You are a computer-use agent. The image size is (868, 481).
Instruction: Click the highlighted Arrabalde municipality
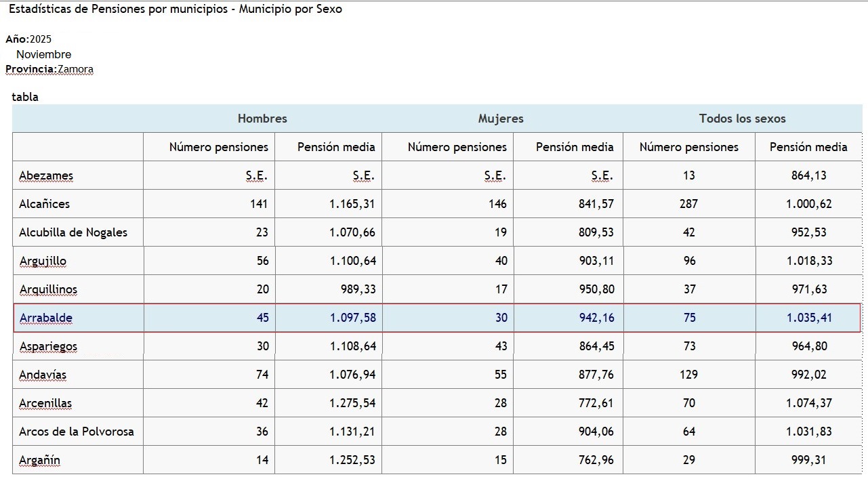point(46,318)
